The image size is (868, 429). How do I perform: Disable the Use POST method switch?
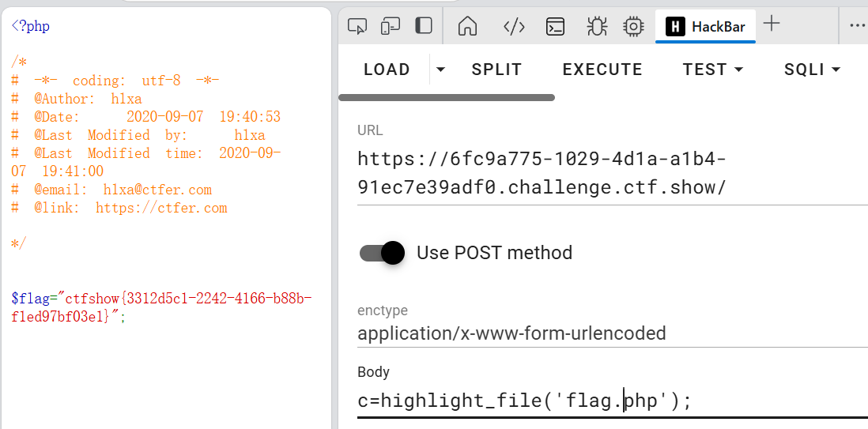point(383,253)
